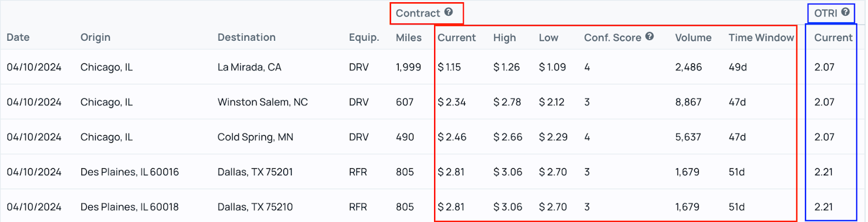Screen dimensions: 868x222
Task: Select the Cold Spring, MN row
Action: (434, 137)
